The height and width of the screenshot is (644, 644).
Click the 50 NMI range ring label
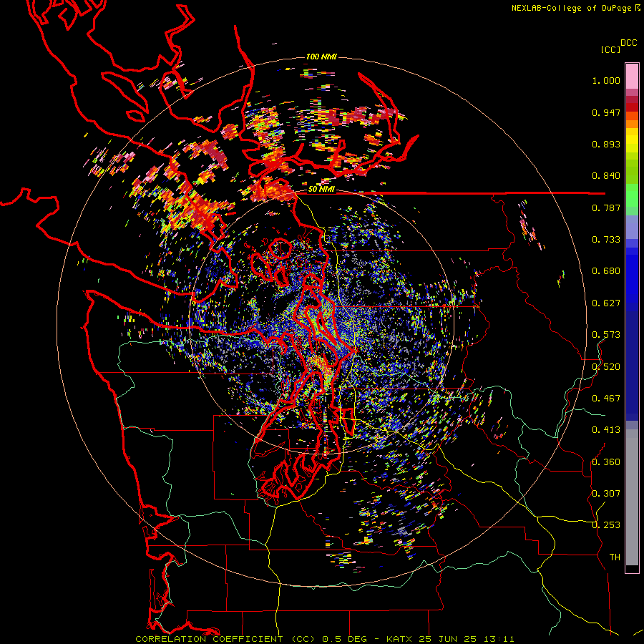click(x=321, y=190)
